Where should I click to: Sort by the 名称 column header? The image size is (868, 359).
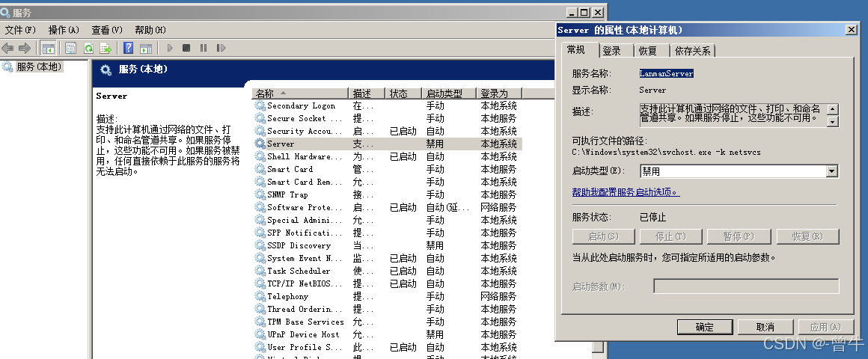coord(300,93)
